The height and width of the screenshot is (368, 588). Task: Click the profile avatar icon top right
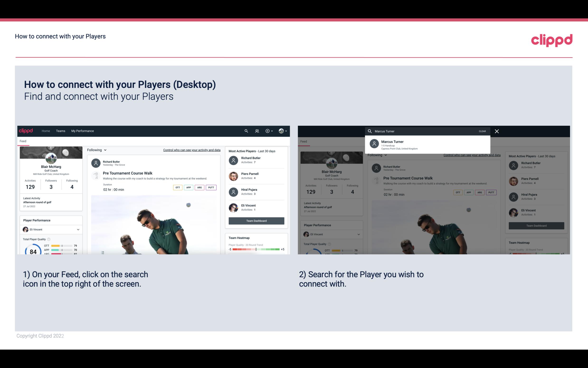281,131
